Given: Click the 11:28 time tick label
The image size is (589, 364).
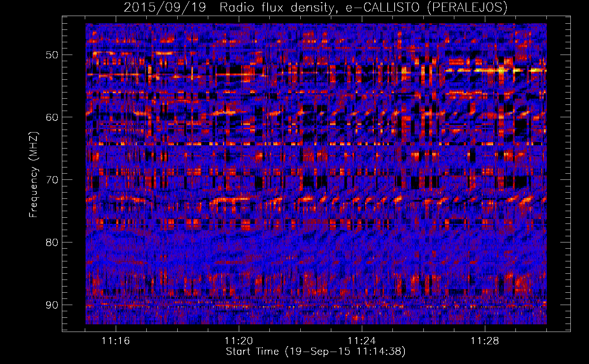Looking at the screenshot, I should coord(485,341).
